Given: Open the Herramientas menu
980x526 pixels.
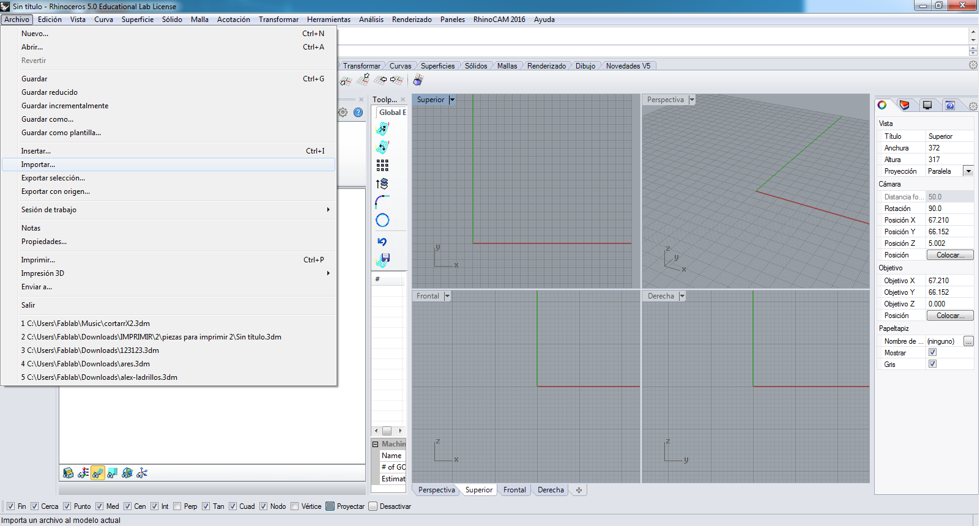Looking at the screenshot, I should pyautogui.click(x=329, y=20).
